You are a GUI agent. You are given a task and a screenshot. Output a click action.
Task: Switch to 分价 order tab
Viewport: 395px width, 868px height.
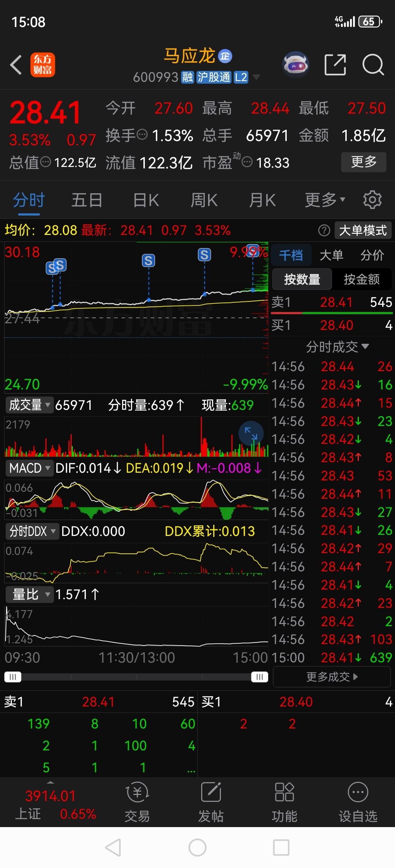tap(372, 255)
